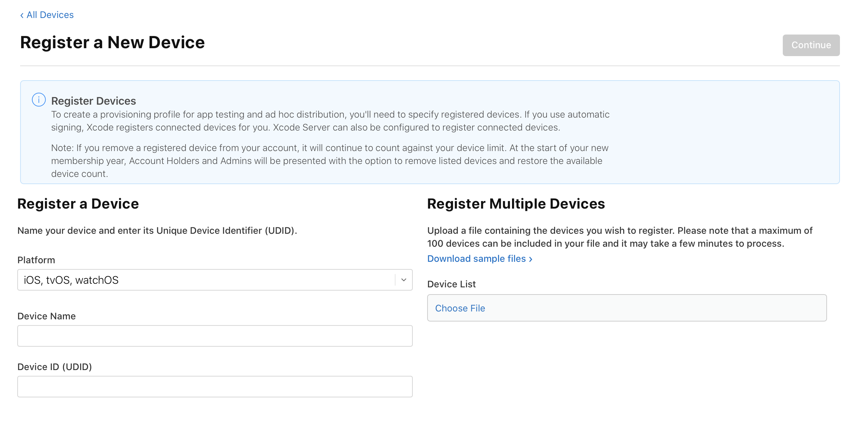868x433 pixels.
Task: Click the Register Multiple Devices heading
Action: click(516, 204)
